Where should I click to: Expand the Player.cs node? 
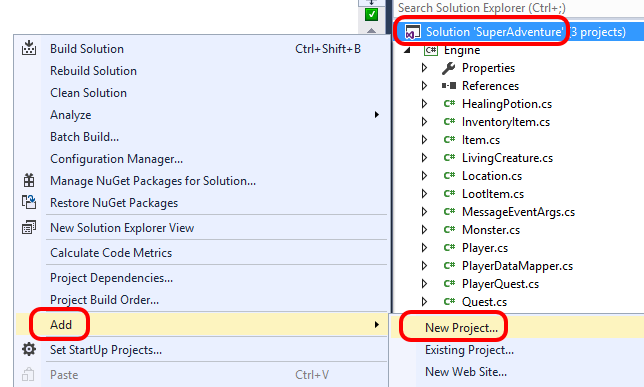pos(424,248)
